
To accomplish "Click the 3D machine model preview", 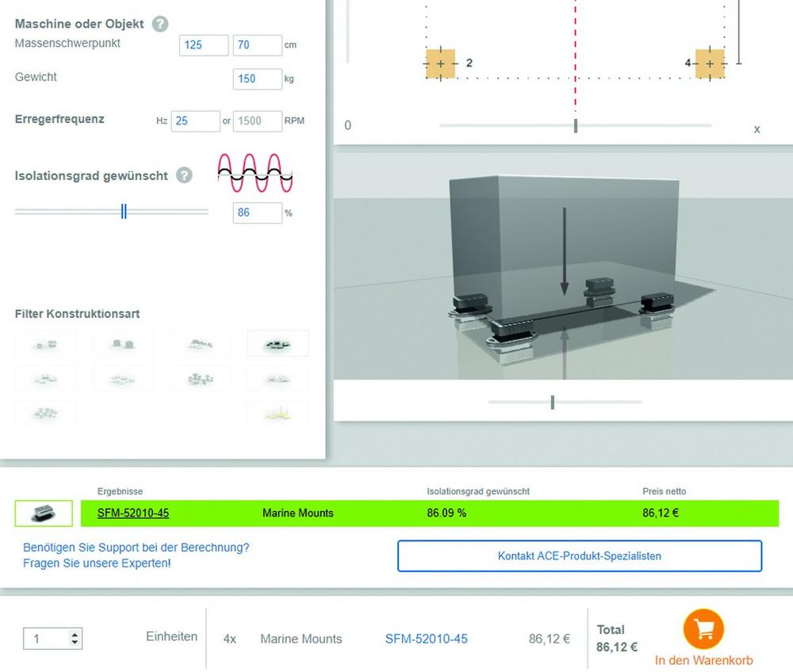I will (563, 266).
